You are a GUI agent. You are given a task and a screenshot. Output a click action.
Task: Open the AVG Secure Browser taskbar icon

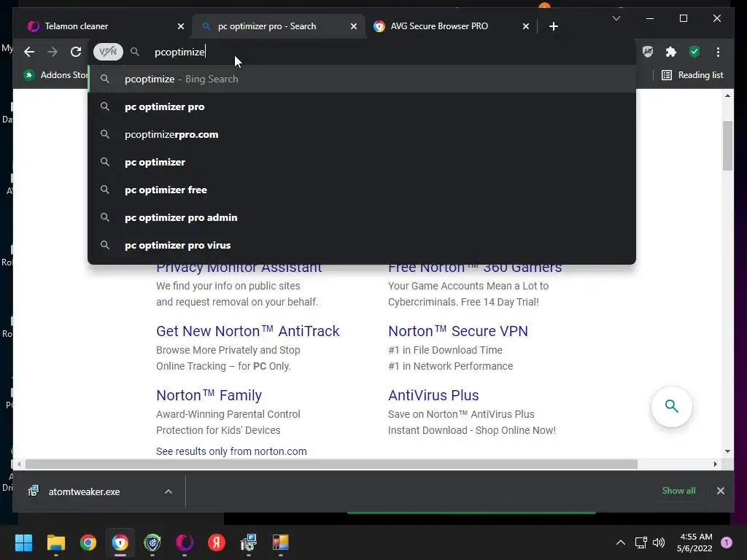(120, 542)
